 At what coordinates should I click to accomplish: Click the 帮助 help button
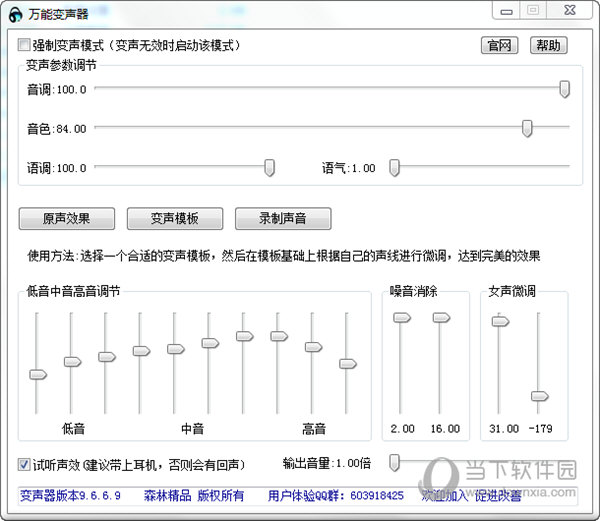click(x=547, y=46)
